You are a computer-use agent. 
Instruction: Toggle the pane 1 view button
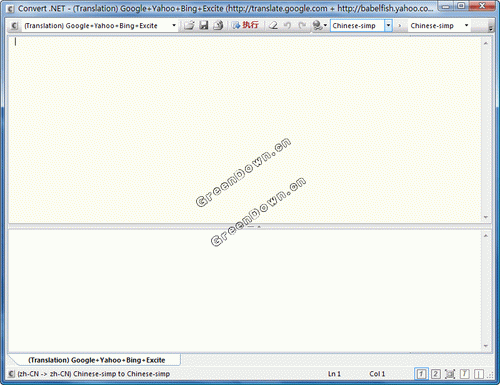421,374
